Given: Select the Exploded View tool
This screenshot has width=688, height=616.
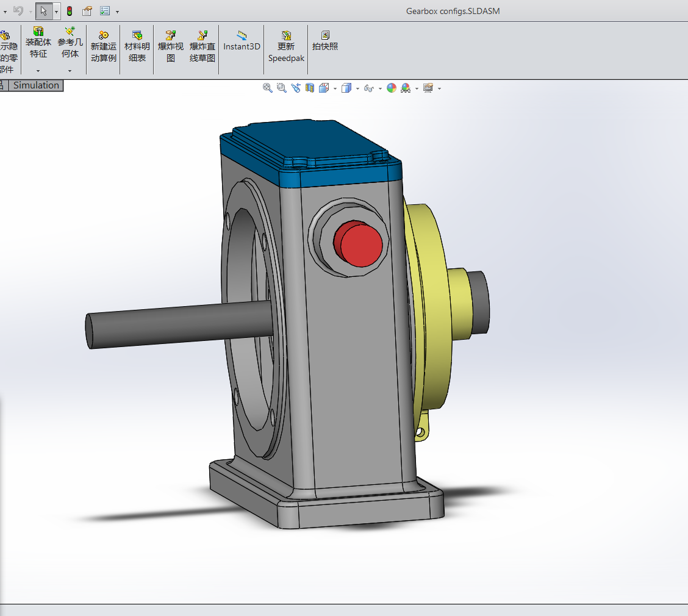Looking at the screenshot, I should pos(170,43).
